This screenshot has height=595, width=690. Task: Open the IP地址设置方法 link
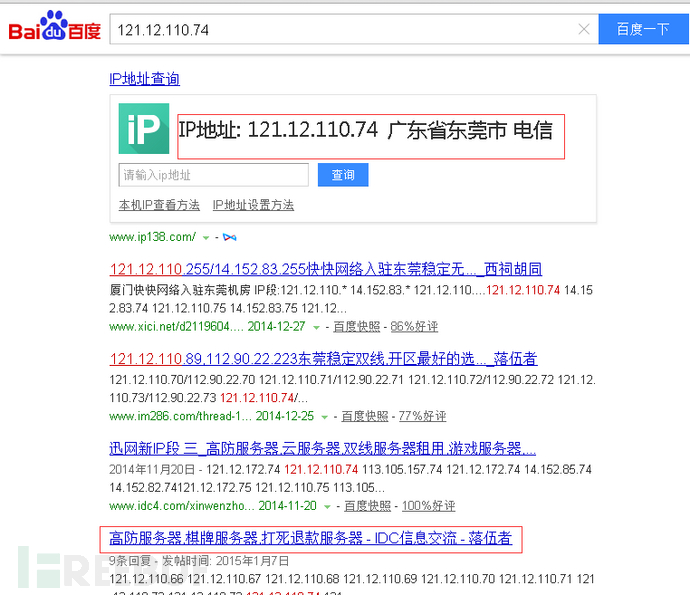(253, 205)
